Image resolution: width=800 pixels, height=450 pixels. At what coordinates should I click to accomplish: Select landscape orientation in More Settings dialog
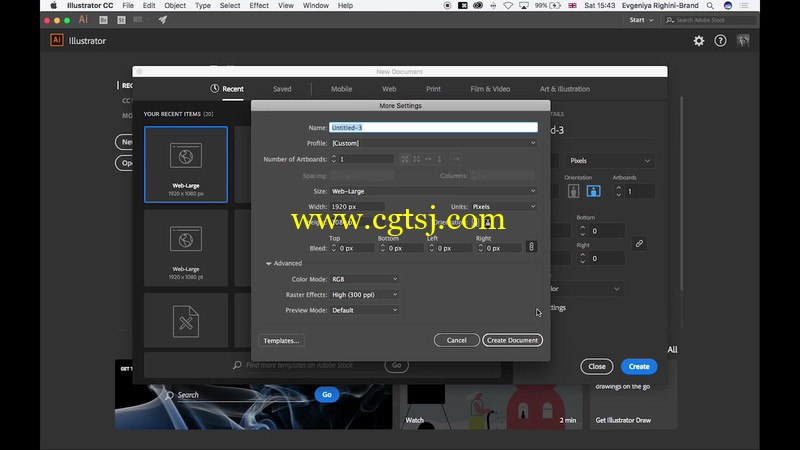click(488, 222)
